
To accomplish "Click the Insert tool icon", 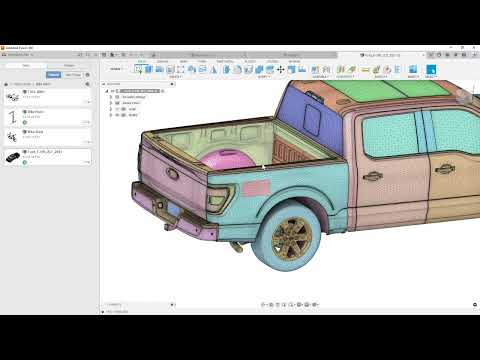I will (x=413, y=69).
